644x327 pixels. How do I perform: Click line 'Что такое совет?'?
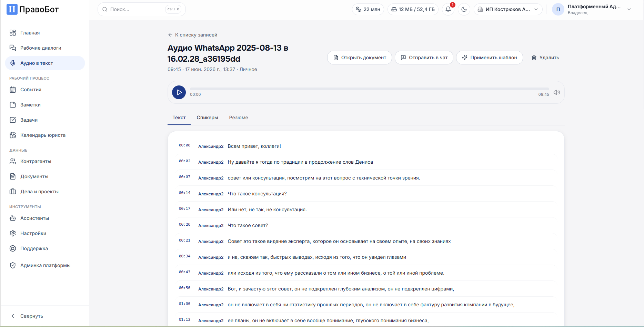click(x=248, y=225)
